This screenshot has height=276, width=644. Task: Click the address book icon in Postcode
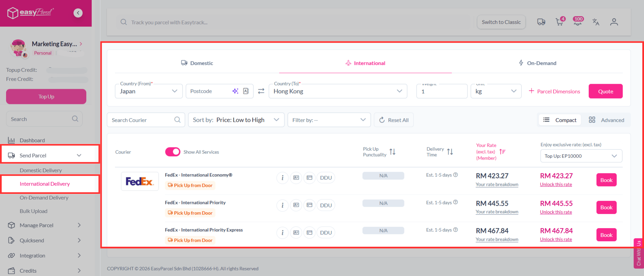246,91
